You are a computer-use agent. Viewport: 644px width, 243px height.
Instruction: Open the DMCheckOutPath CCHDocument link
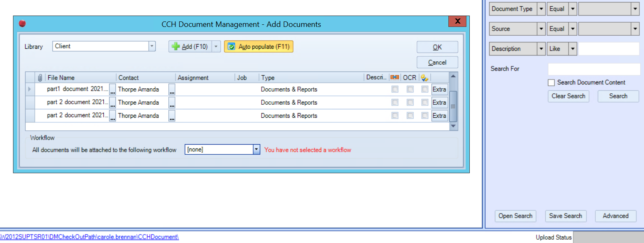pos(89,237)
